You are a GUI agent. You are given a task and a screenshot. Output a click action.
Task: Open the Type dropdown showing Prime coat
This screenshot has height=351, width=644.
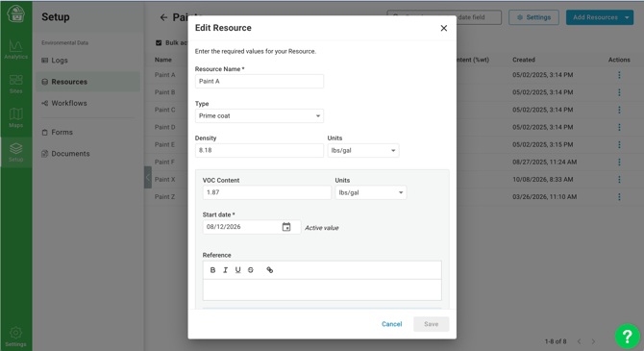[x=260, y=116]
